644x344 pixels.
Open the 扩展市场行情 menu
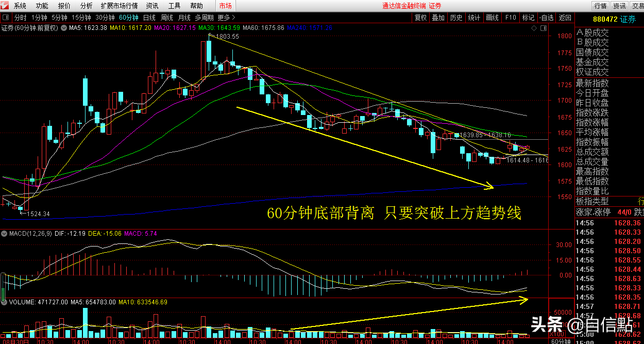point(120,6)
